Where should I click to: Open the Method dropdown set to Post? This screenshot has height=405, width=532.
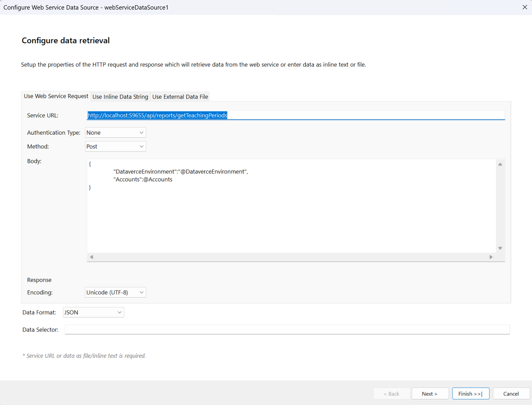pyautogui.click(x=115, y=147)
